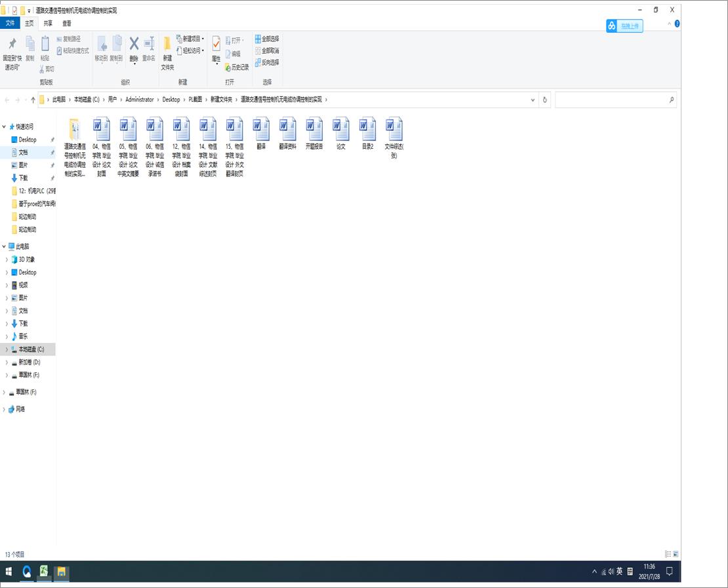Click 反向选择 in the ribbon
728x588 pixels.
point(267,62)
